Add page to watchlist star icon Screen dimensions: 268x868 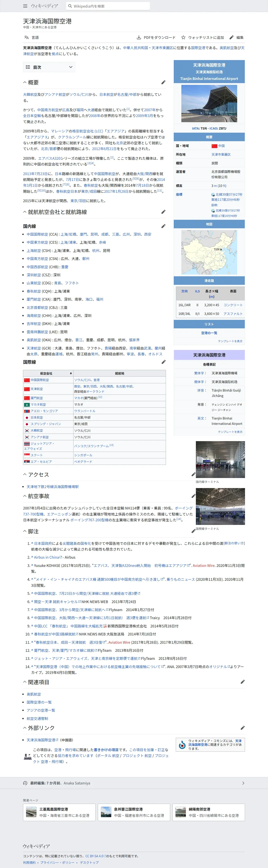coord(183,37)
